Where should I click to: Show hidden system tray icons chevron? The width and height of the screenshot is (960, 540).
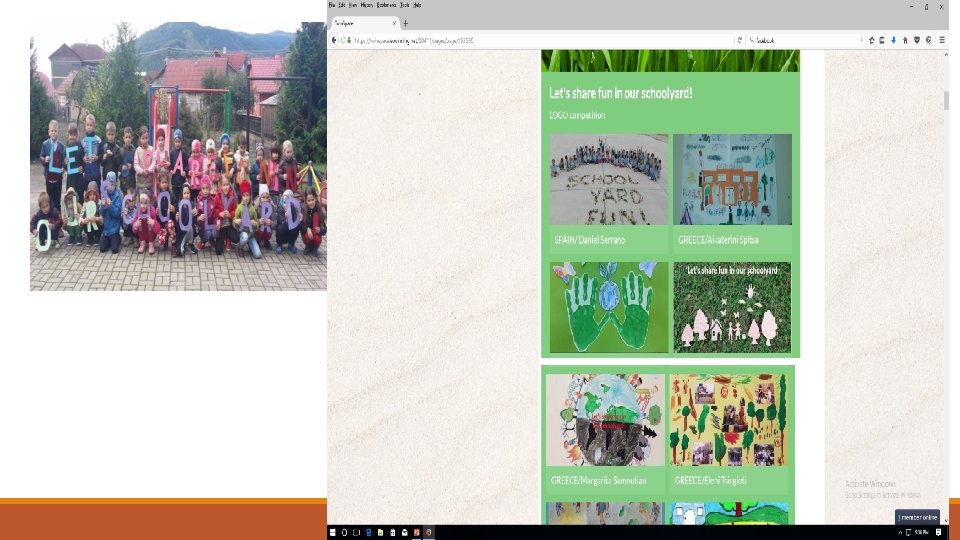click(900, 533)
